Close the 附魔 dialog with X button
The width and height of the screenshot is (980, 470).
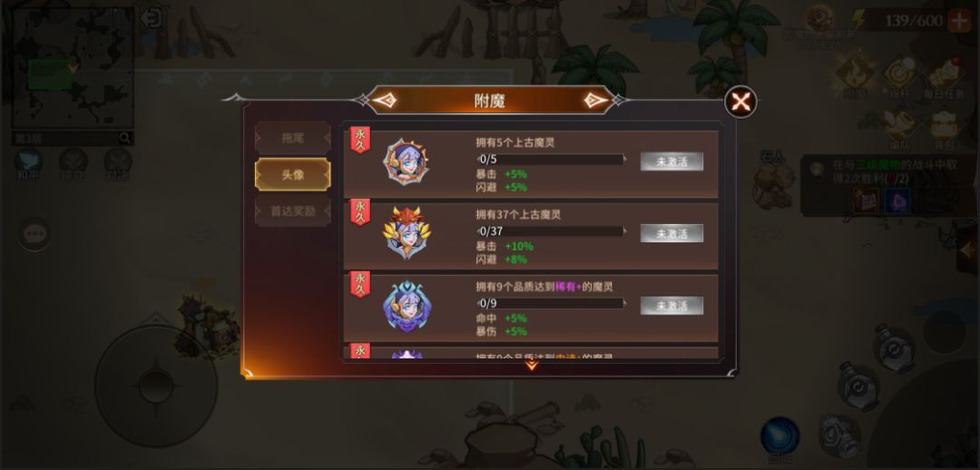click(740, 102)
